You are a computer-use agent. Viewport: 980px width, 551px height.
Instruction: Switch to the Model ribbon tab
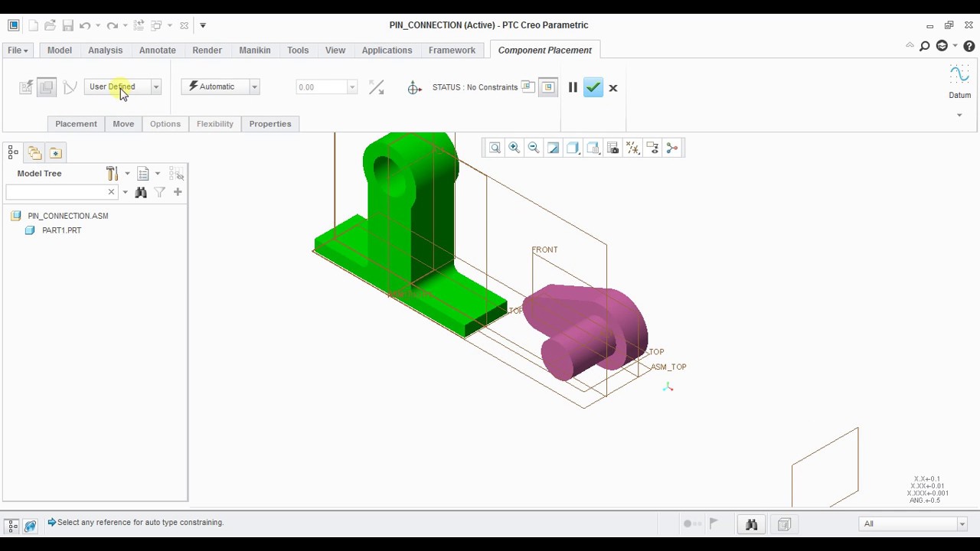59,50
